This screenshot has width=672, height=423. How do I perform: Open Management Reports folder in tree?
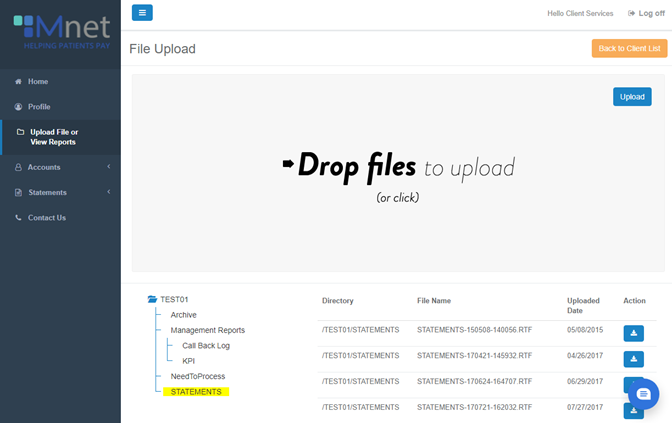(x=207, y=330)
